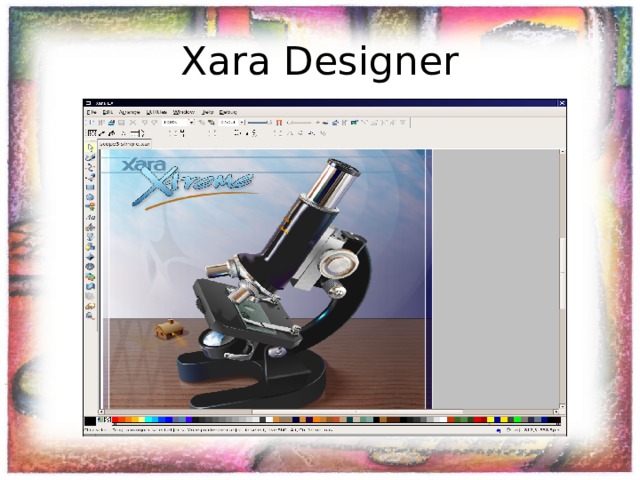Select the Text tool
This screenshot has width=640, height=480.
[x=91, y=217]
